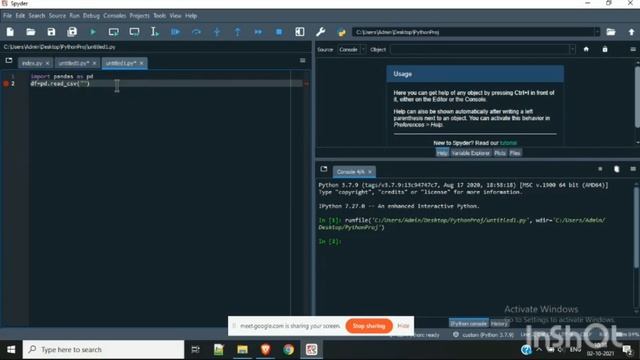This screenshot has height=360, width=640.
Task: Run current cell and advance
Action: [x=134, y=32]
